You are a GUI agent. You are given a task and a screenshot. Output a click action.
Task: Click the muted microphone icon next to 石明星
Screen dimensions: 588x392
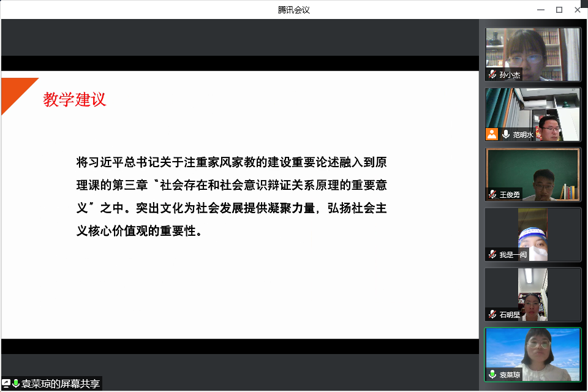click(492, 314)
